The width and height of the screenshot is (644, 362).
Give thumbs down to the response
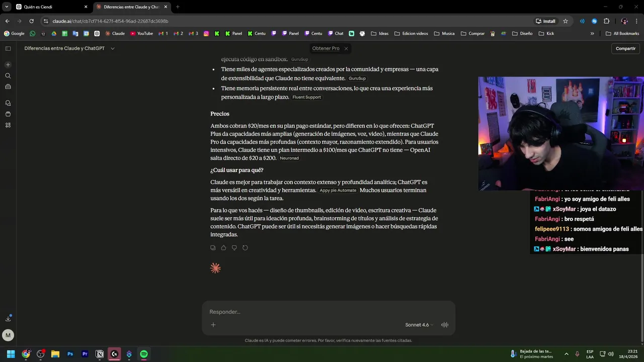[x=234, y=248]
